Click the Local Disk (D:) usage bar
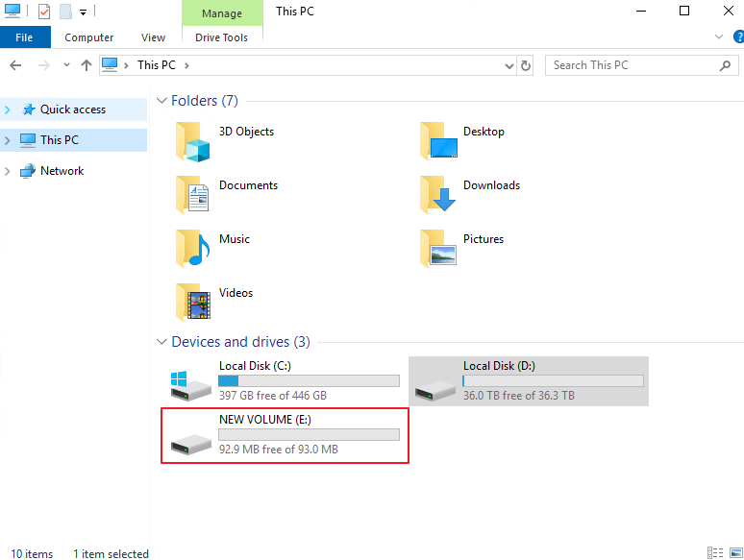Viewport: 744px width, 560px height. coord(554,380)
